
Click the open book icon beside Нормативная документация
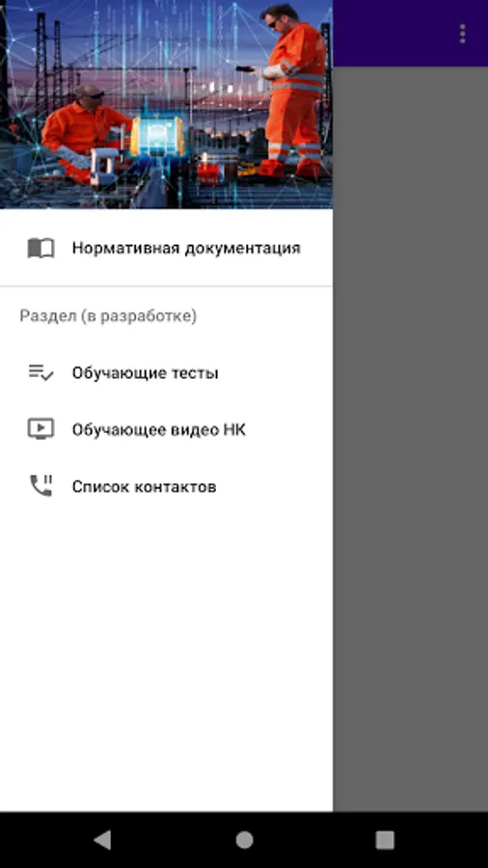[41, 248]
